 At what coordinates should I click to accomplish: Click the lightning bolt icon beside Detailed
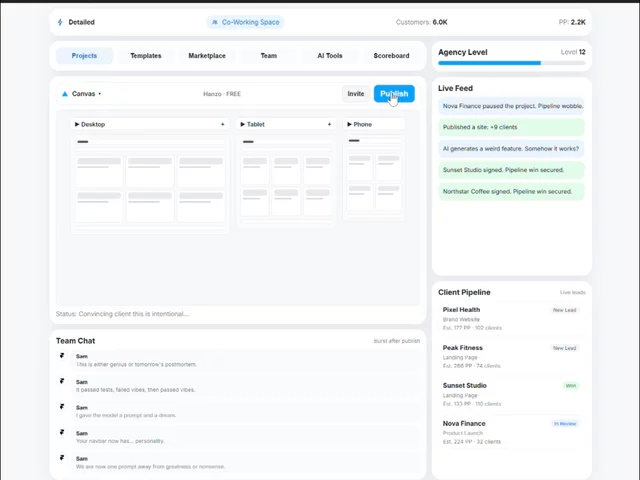(x=60, y=22)
